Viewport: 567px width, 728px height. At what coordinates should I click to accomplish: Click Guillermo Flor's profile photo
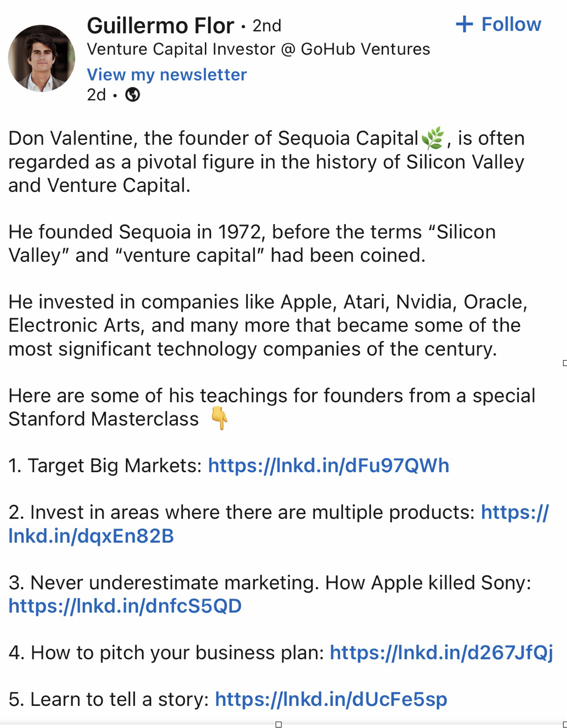[x=42, y=58]
